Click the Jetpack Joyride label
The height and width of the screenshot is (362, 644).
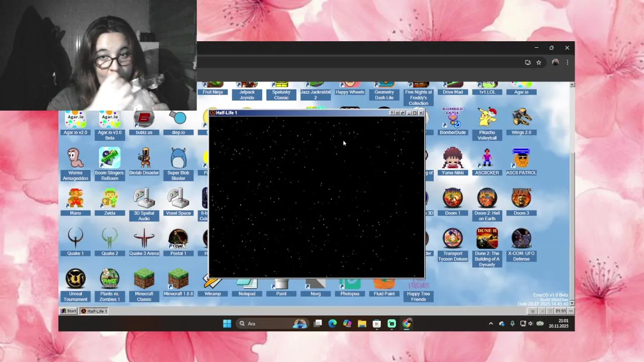tap(247, 95)
